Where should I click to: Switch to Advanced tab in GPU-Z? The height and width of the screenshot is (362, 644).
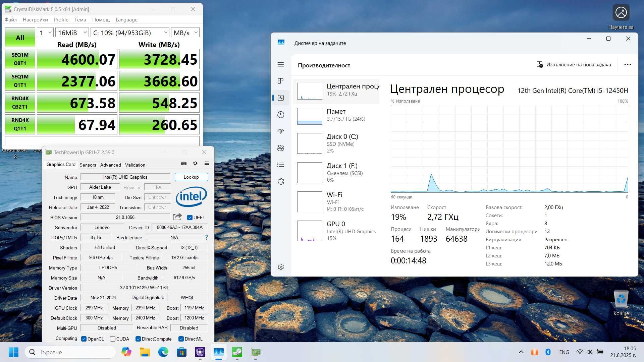click(x=111, y=165)
